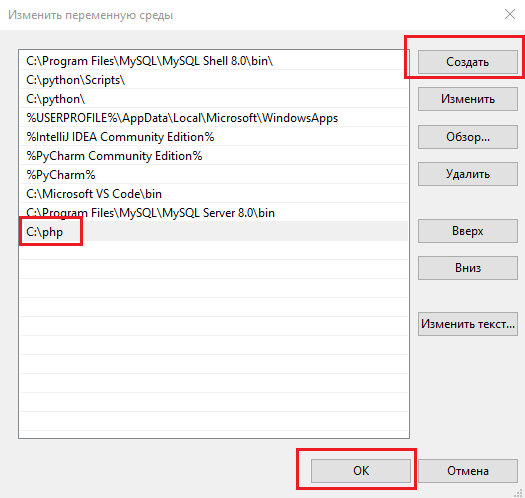Click Изменить текст... button
This screenshot has width=525, height=498.
pyautogui.click(x=468, y=324)
